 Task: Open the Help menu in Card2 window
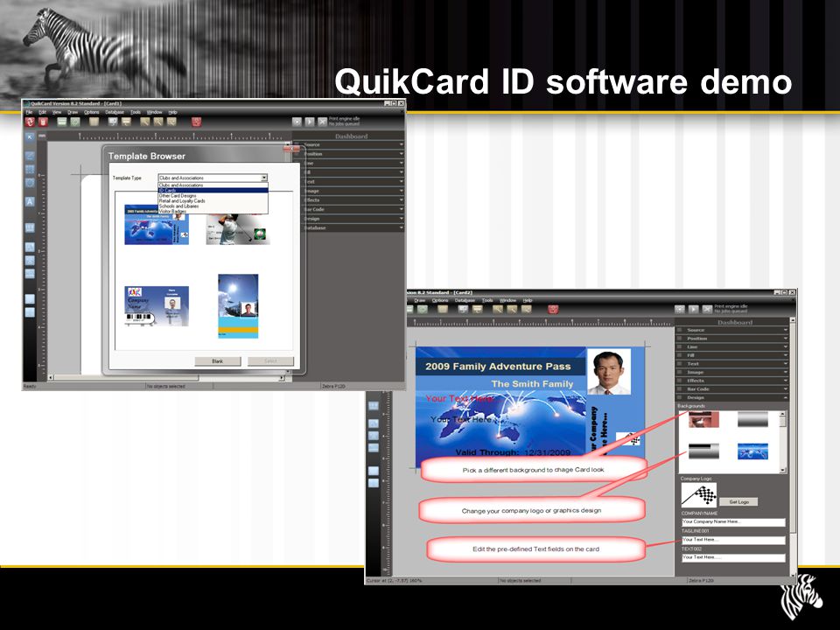click(x=528, y=300)
